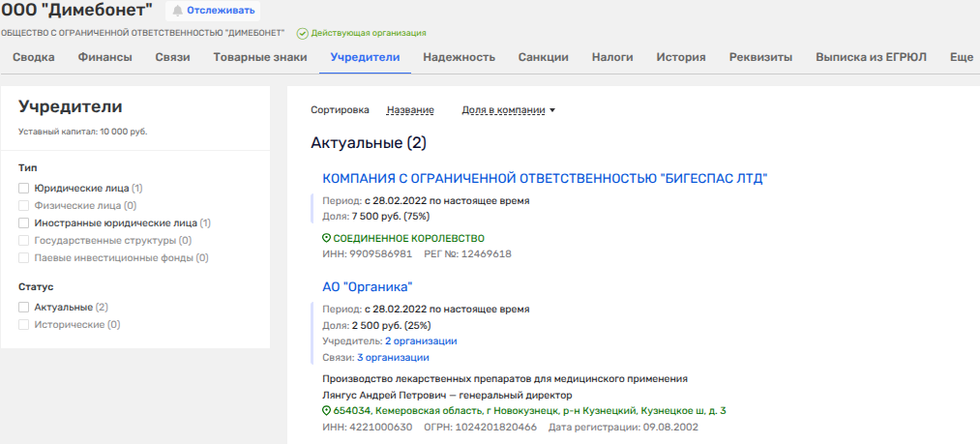Enable the Юридические лица checkbox
The image size is (980, 444).
click(24, 189)
